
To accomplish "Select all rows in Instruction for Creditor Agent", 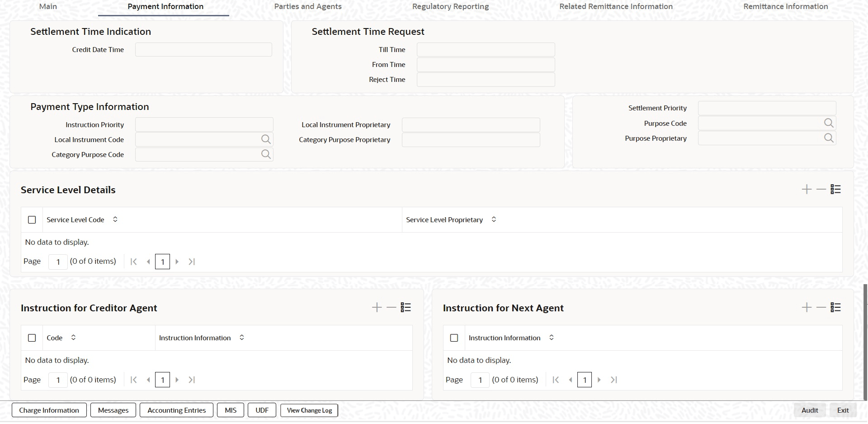I will 32,338.
